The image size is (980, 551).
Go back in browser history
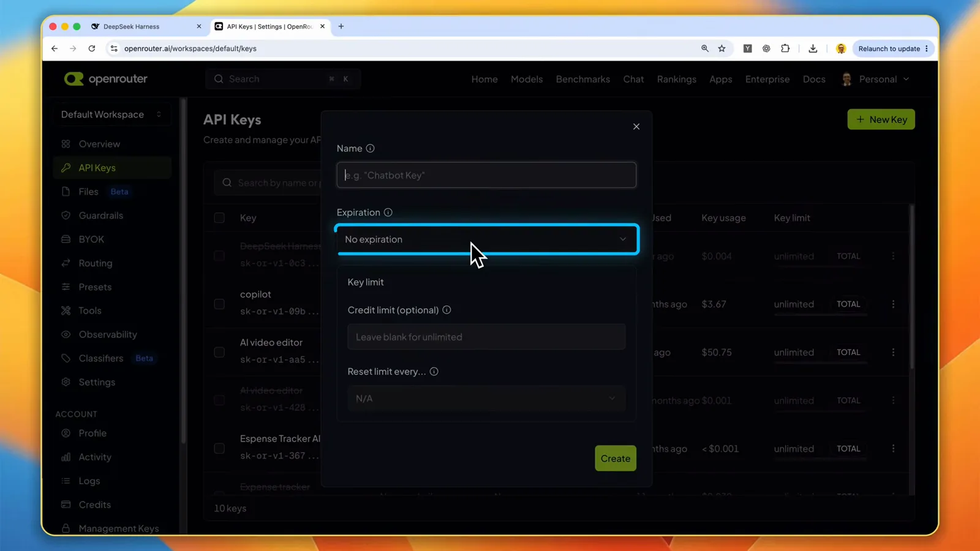tap(55, 48)
